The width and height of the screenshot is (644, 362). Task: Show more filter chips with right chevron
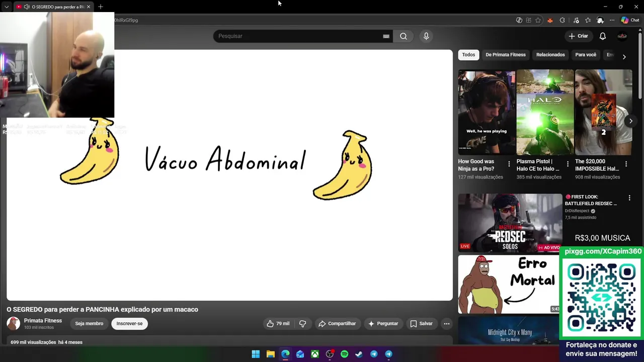(x=624, y=57)
